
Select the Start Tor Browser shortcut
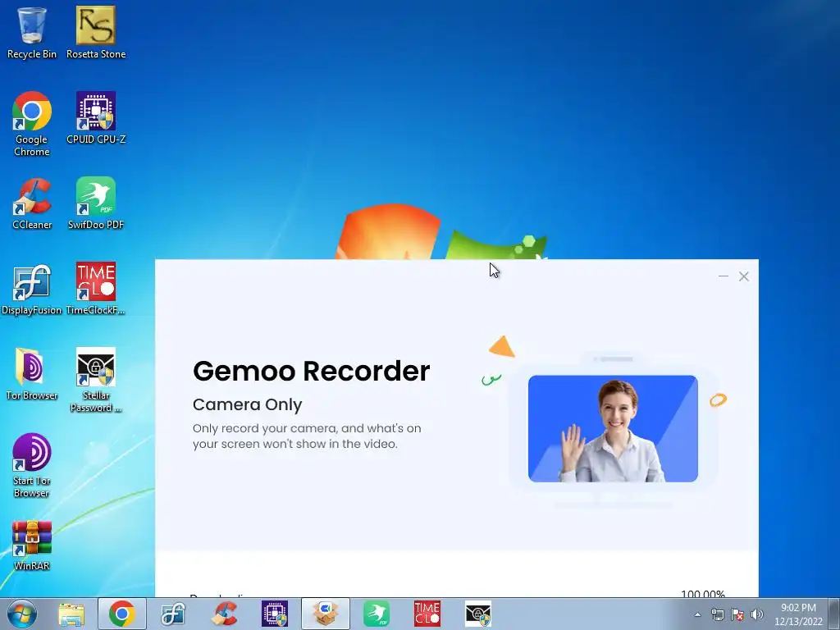pos(32,465)
